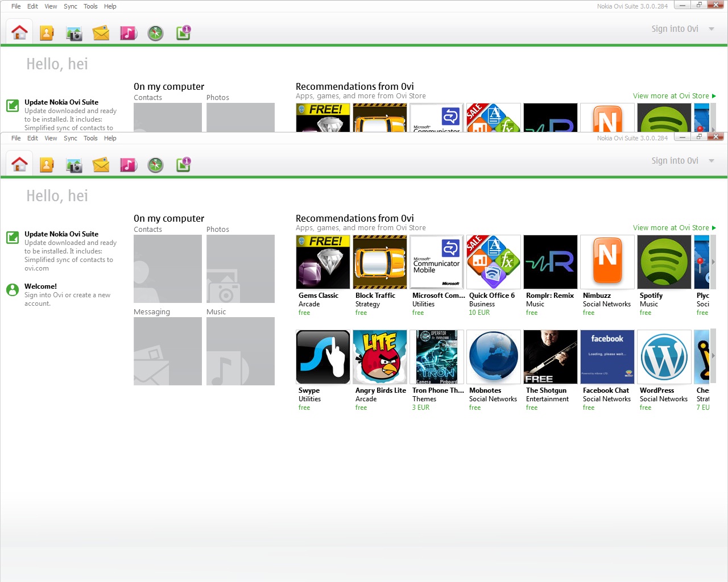Click View more at Ovi Store, front window
This screenshot has width=728, height=582.
point(674,228)
